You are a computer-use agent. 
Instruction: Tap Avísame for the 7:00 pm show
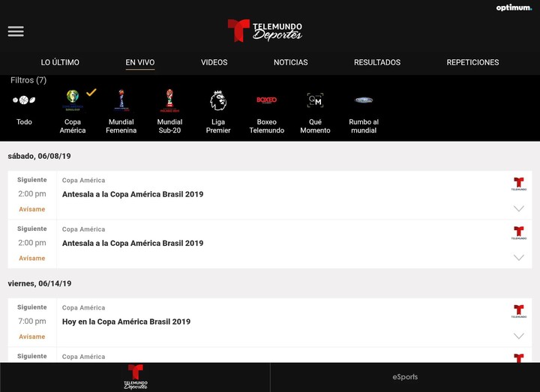coord(32,337)
